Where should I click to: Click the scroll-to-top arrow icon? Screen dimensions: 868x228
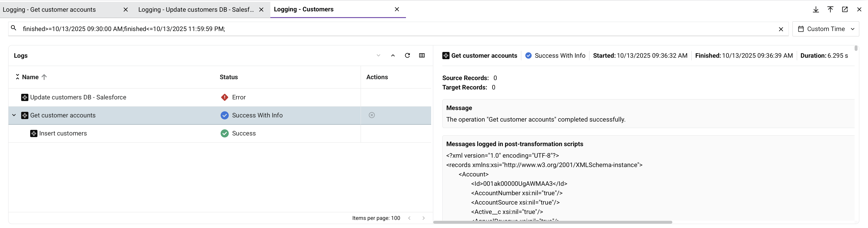tap(830, 9)
